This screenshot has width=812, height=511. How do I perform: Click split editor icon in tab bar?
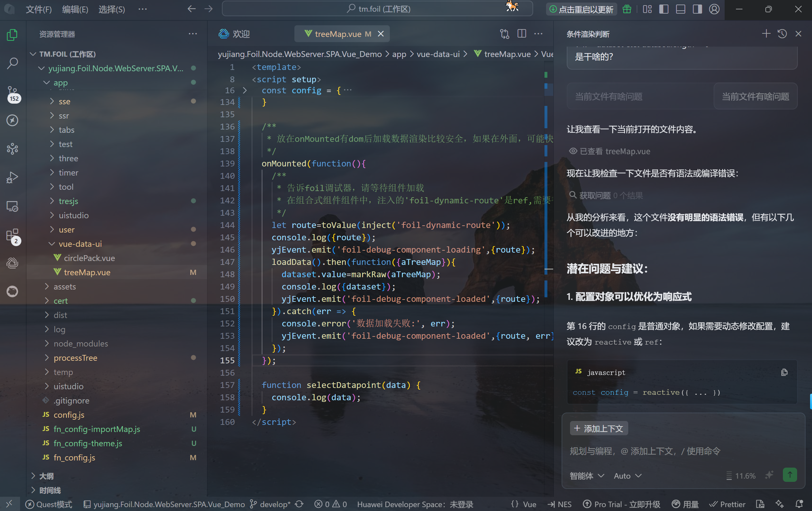(x=521, y=34)
